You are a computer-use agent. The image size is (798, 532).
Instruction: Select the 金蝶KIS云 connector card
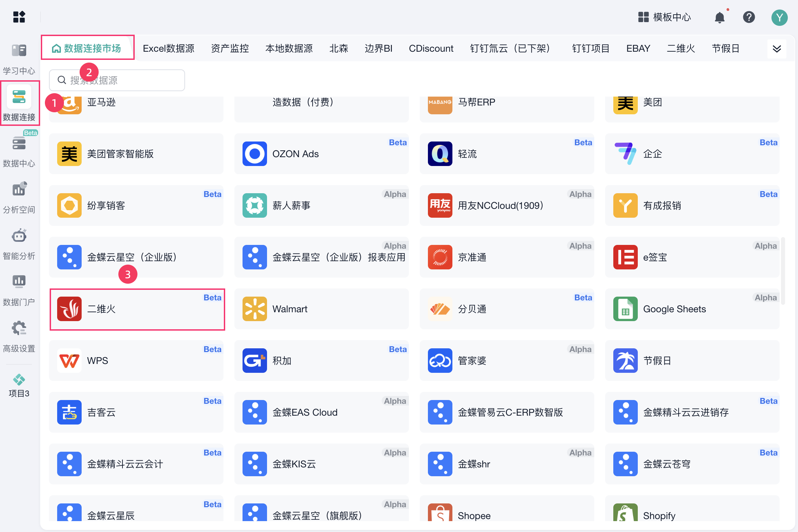321,464
